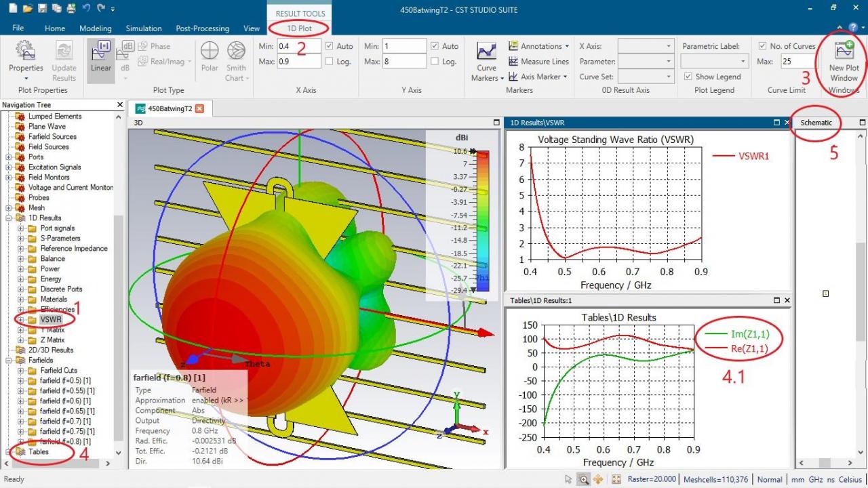Open the Curve Markers tool
868x488 pixels.
pyautogui.click(x=487, y=61)
